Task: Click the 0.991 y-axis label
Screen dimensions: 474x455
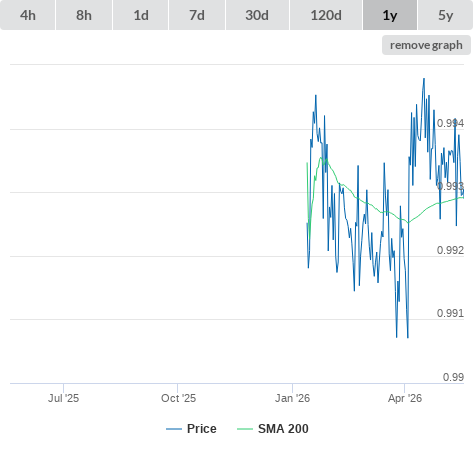Action: [x=450, y=313]
